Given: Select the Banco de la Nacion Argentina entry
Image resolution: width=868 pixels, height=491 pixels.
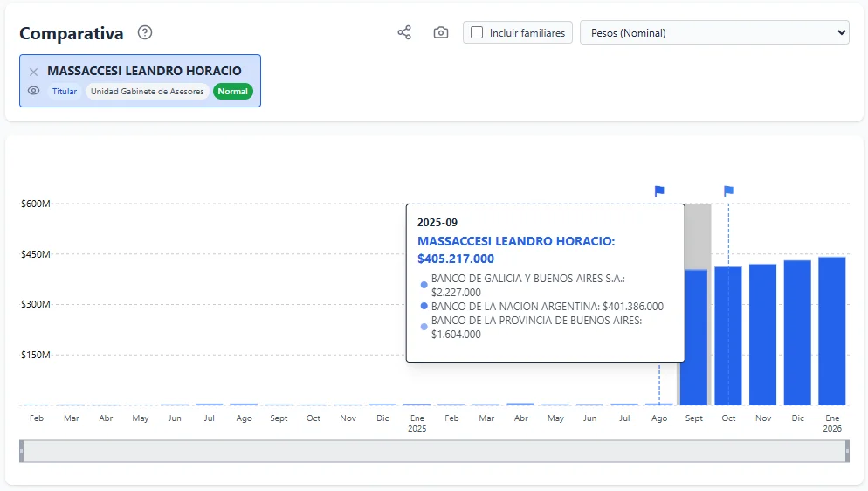Looking at the screenshot, I should 547,307.
